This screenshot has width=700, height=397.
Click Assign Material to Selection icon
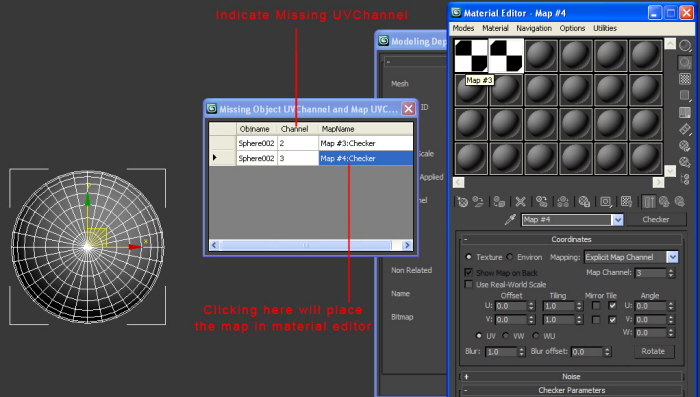tap(499, 202)
